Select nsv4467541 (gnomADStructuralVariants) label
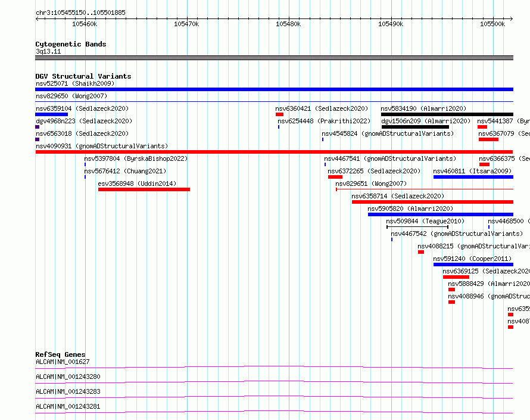Screen dimensions: 530x420 coord(390,158)
